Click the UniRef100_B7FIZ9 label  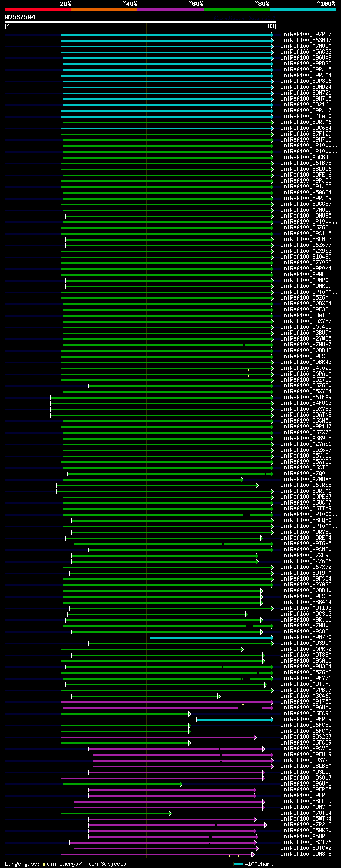306,134
